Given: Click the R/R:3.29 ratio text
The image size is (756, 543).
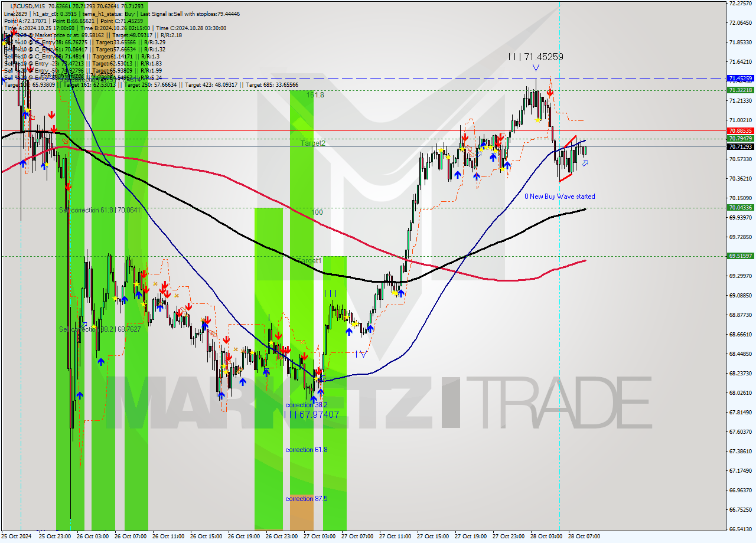Looking at the screenshot, I should point(154,42).
